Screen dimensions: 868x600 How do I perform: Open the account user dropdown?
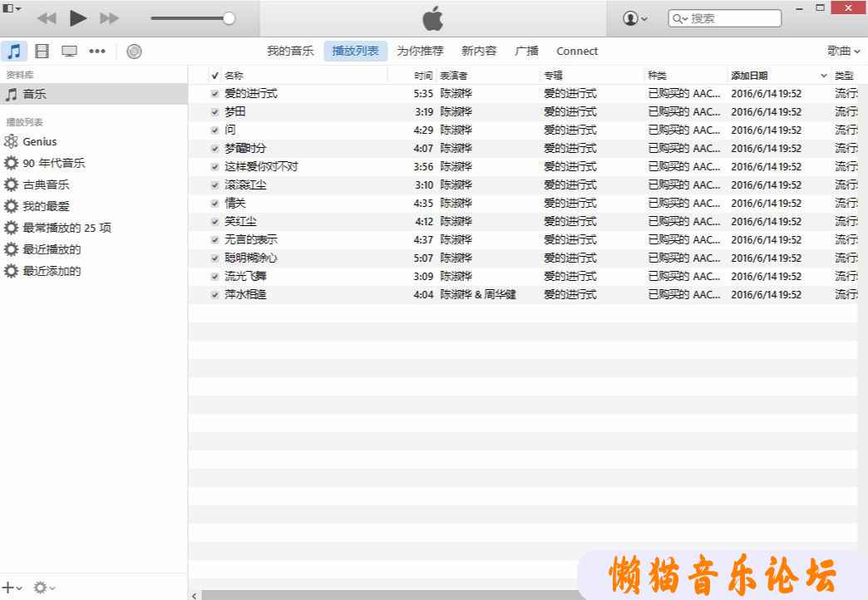coord(635,18)
